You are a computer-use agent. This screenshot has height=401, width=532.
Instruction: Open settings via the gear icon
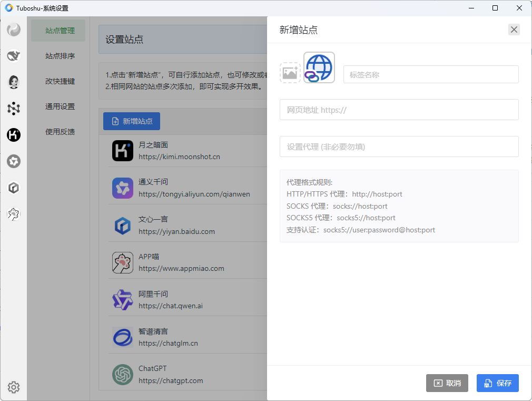(x=14, y=387)
